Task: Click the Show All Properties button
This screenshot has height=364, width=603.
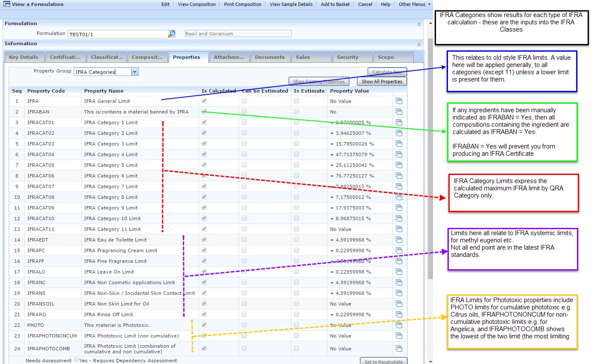Action: 381,82
